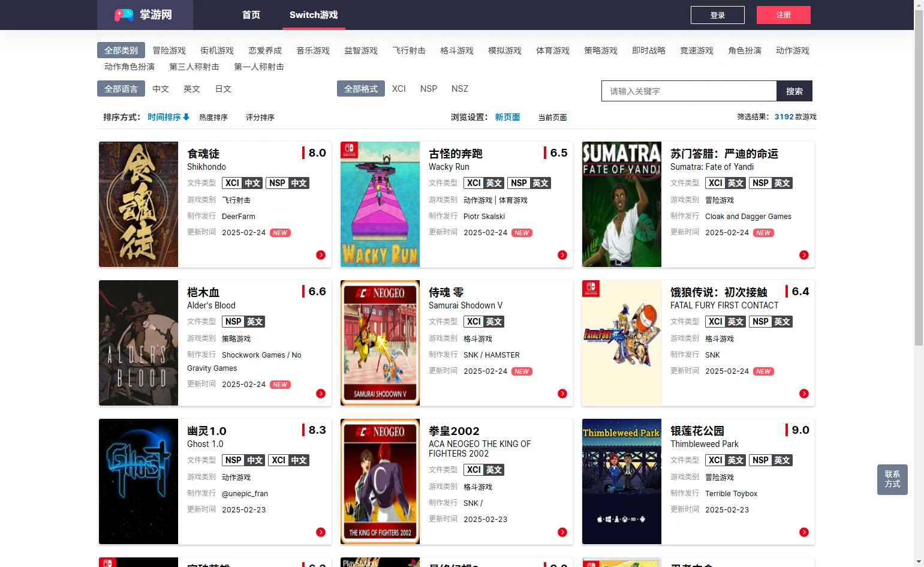Select 中文 language filter
Screen dimensions: 924x567
click(x=161, y=89)
